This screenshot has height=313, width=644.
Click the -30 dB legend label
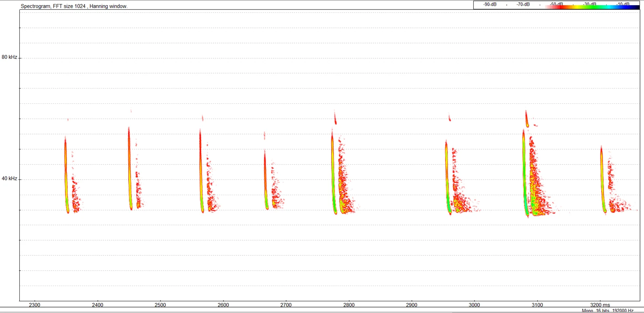590,4
